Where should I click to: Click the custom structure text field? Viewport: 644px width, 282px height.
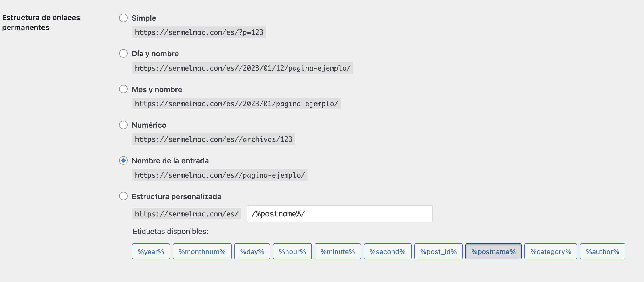pyautogui.click(x=340, y=214)
